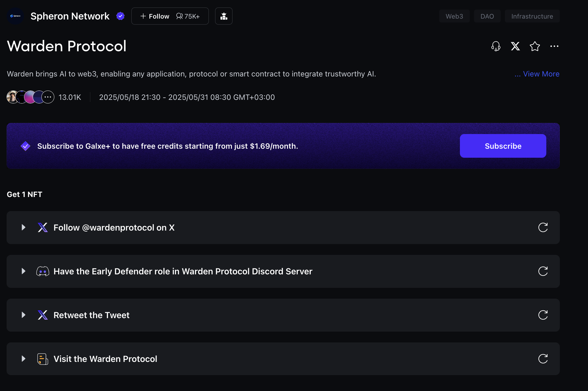Open the support headset icon
Image resolution: width=588 pixels, height=391 pixels.
point(496,46)
